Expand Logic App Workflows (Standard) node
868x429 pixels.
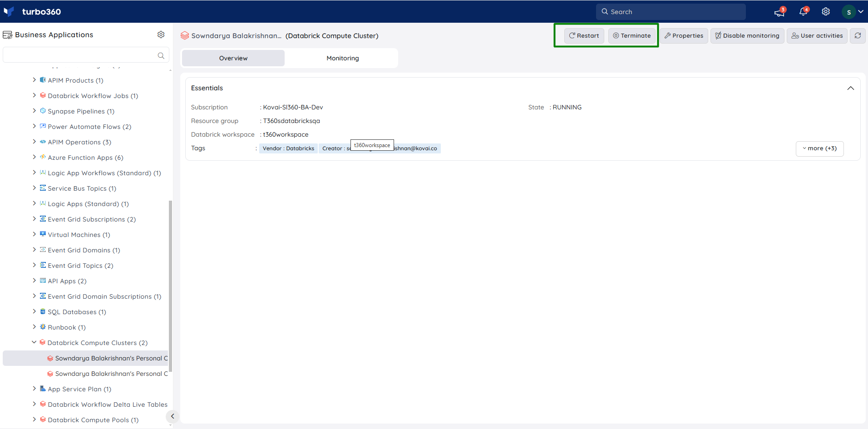34,173
